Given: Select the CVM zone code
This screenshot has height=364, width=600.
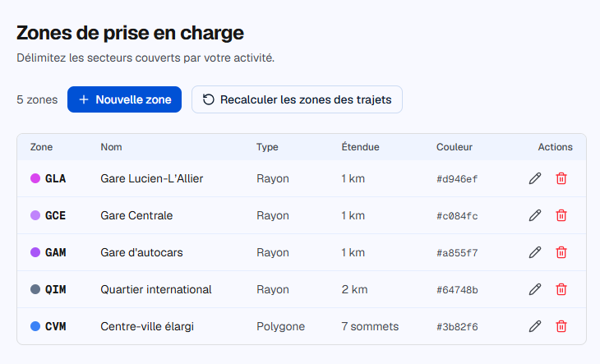Looking at the screenshot, I should (x=56, y=326).
